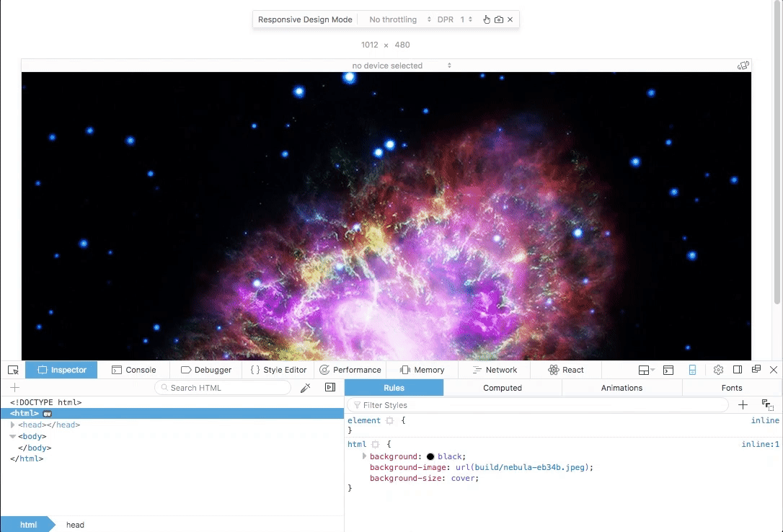The width and height of the screenshot is (783, 532).
Task: Open the frame selector dropdown icon
Action: (646, 370)
